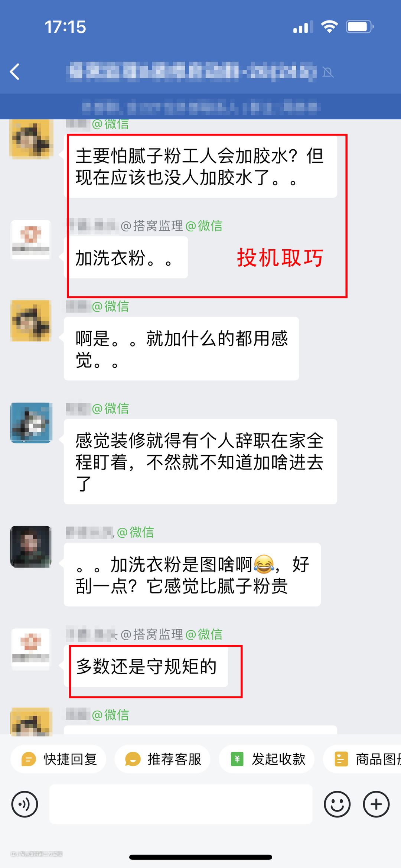Screen dimensions: 401x868
Task: Open the emoji smiley picker
Action: point(337,804)
